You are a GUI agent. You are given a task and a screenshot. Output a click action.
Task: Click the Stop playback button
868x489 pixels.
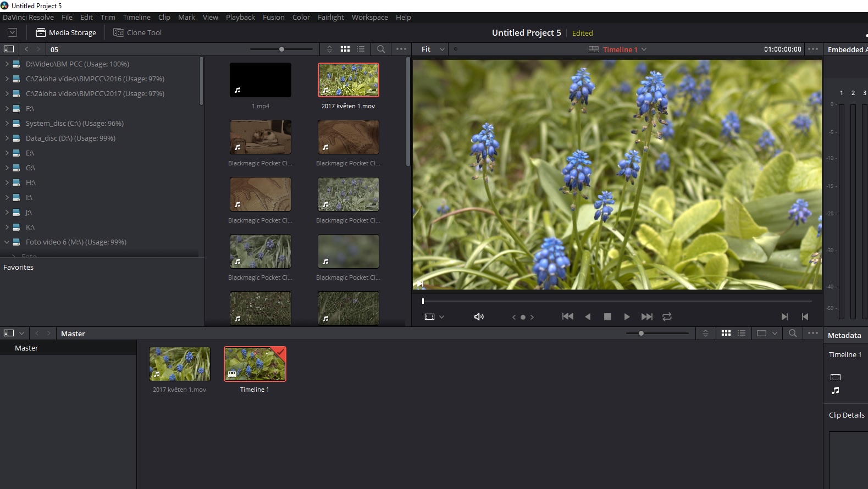pos(607,316)
